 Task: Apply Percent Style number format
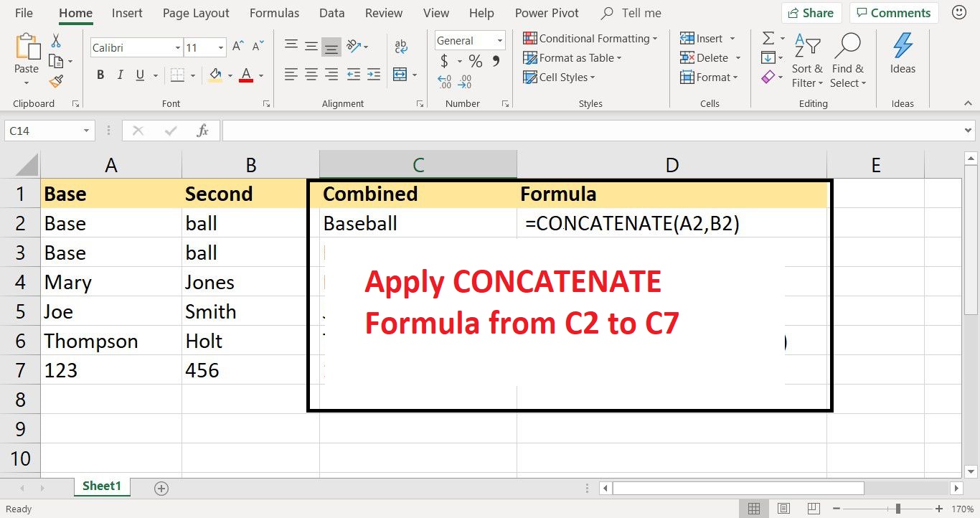click(x=475, y=61)
